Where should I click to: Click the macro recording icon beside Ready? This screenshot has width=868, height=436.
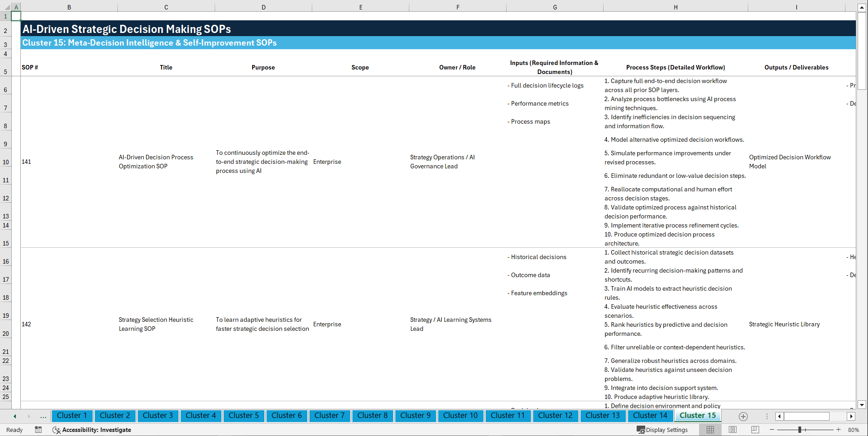[38, 430]
